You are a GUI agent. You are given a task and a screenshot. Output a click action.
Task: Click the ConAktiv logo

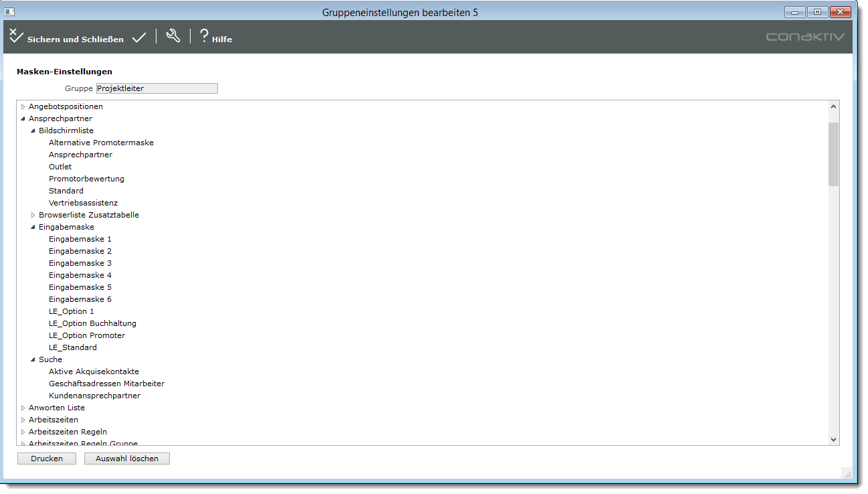click(805, 37)
